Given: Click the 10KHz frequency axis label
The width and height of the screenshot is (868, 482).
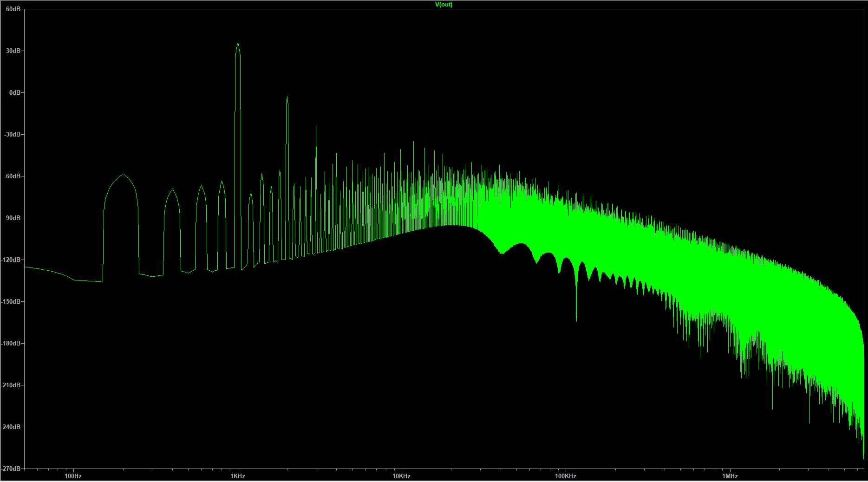Looking at the screenshot, I should click(x=402, y=476).
